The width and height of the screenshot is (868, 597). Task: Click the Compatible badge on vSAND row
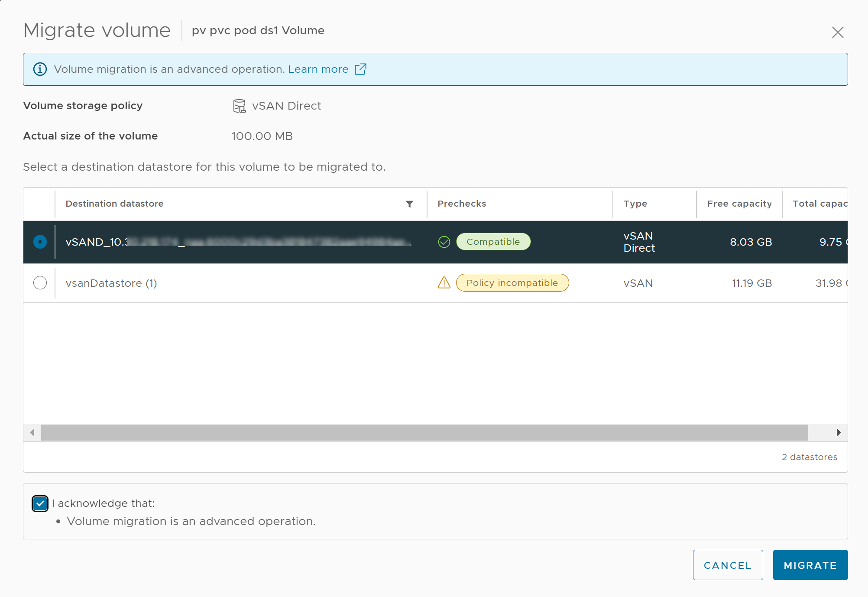click(x=493, y=241)
